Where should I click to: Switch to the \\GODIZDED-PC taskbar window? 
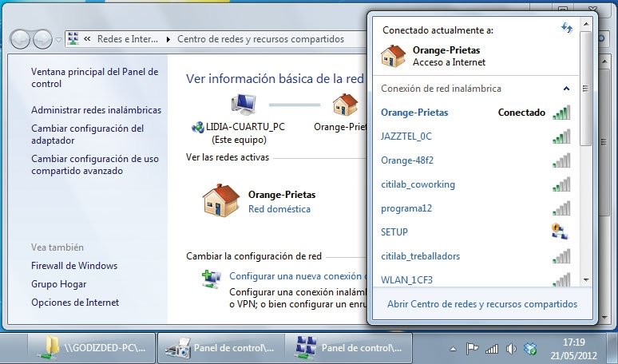92,348
